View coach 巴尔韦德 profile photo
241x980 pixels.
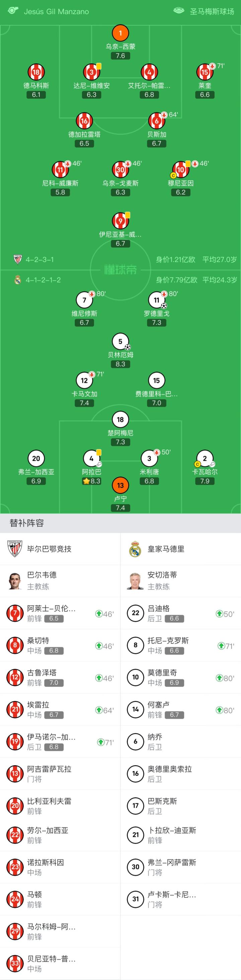click(15, 581)
